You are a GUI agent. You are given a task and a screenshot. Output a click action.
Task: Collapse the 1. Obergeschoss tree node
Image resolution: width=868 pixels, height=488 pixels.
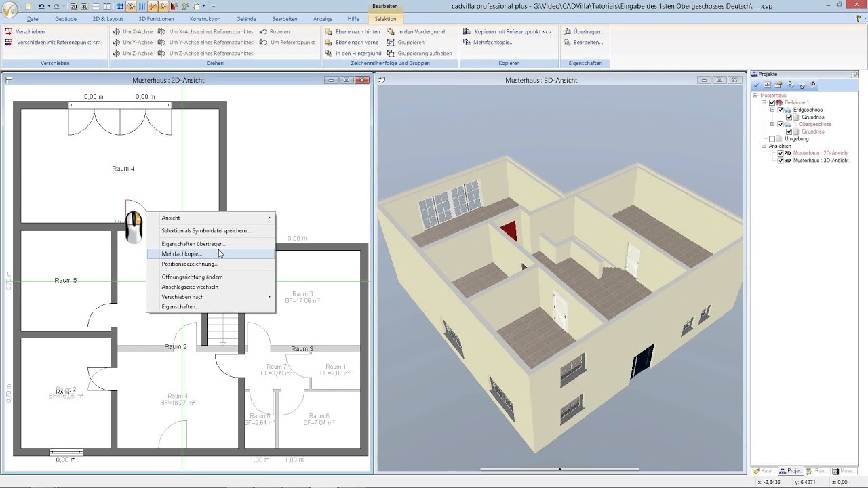[772, 124]
